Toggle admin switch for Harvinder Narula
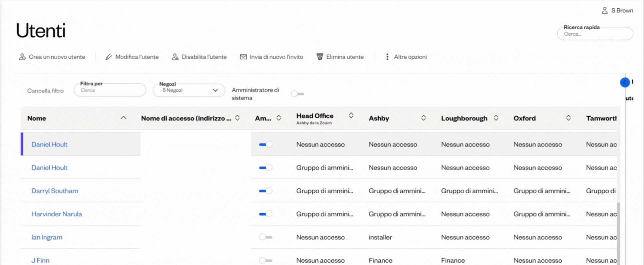Viewport: 644px width, 265px height. click(x=266, y=214)
